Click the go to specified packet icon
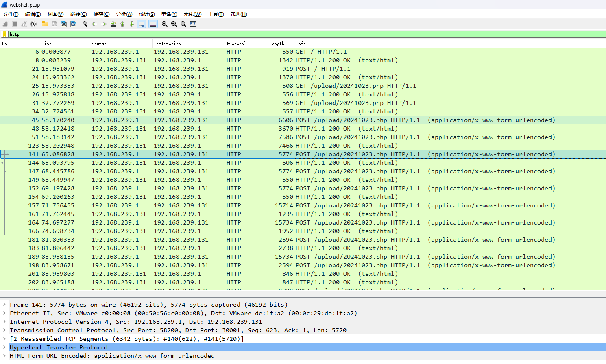Screen dimensions: 606x364 point(113,24)
